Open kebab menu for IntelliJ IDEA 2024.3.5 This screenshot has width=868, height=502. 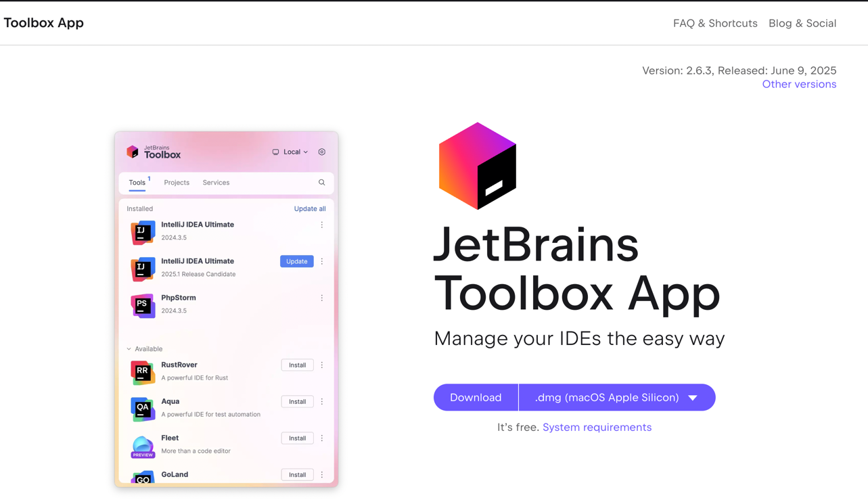[322, 225]
